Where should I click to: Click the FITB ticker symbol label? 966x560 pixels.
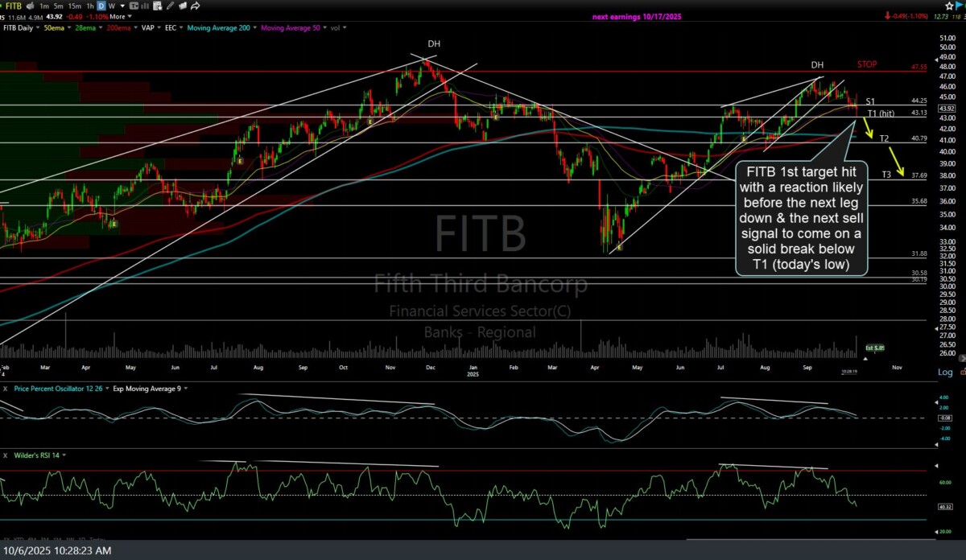pyautogui.click(x=13, y=6)
